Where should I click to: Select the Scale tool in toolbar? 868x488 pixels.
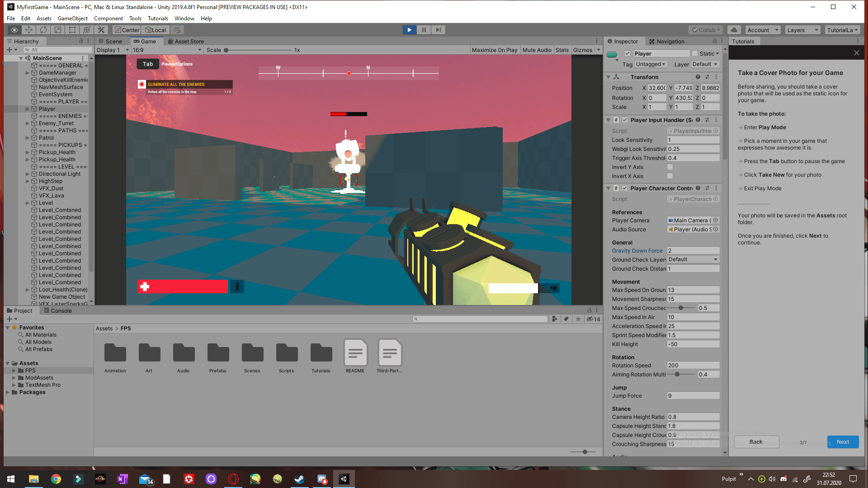(58, 30)
